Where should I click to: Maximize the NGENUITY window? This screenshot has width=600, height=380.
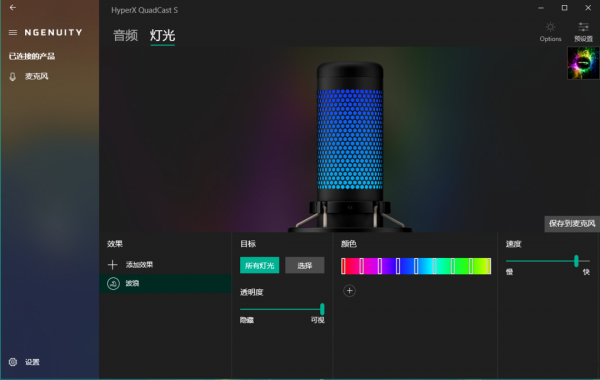(564, 8)
